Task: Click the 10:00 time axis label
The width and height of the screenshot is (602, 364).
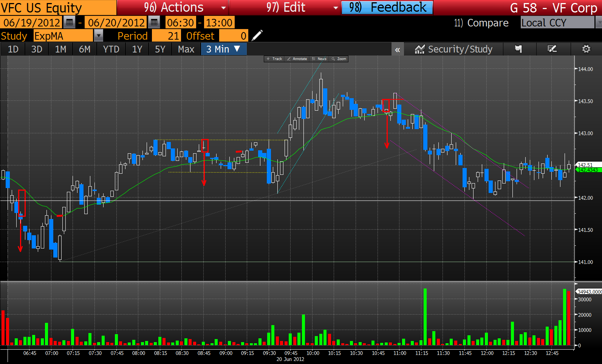Action: [313, 353]
